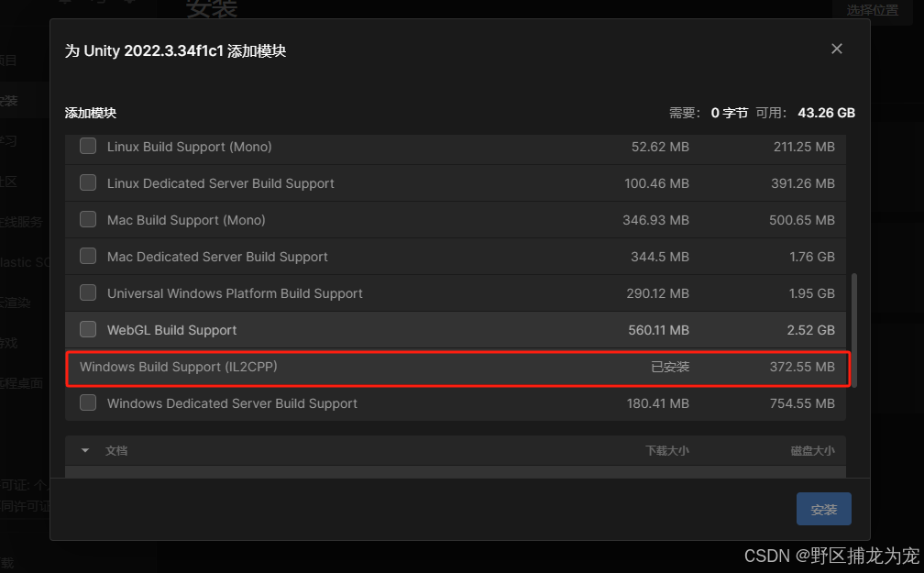Click 391.26 MB disk size value
Viewport: 924px width, 573px height.
coord(803,184)
